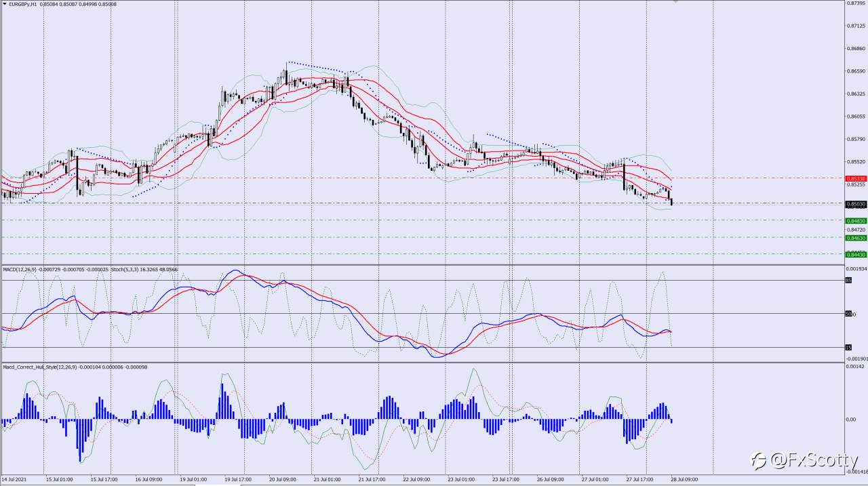Click the 0.00142 histogram scale value

(x=856, y=367)
